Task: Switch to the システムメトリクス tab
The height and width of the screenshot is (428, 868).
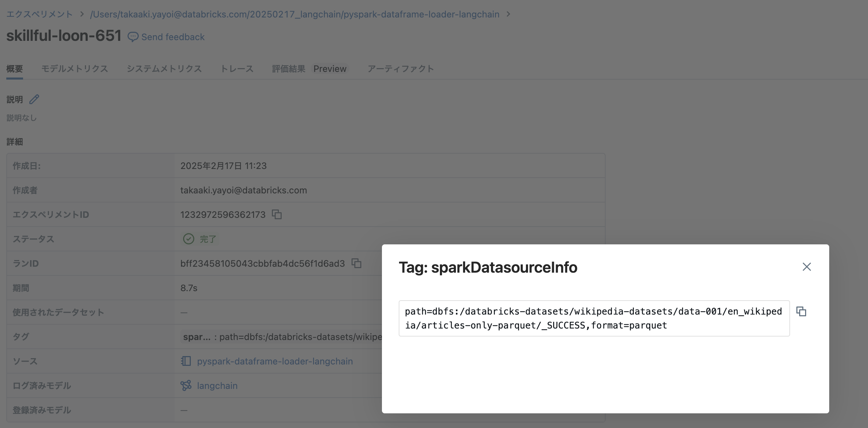Action: click(165, 69)
